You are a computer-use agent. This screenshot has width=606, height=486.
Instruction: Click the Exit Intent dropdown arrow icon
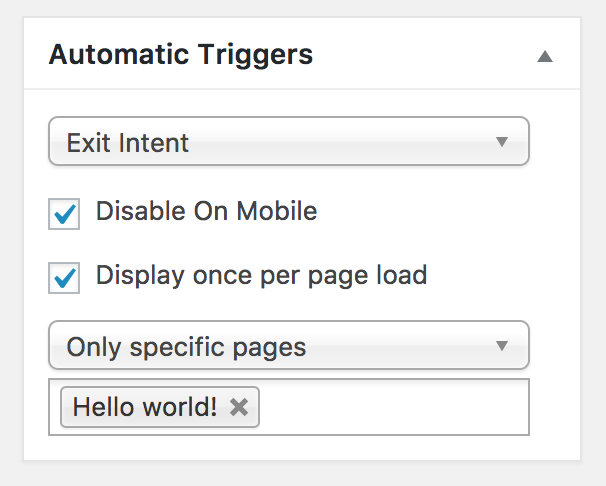click(x=502, y=142)
